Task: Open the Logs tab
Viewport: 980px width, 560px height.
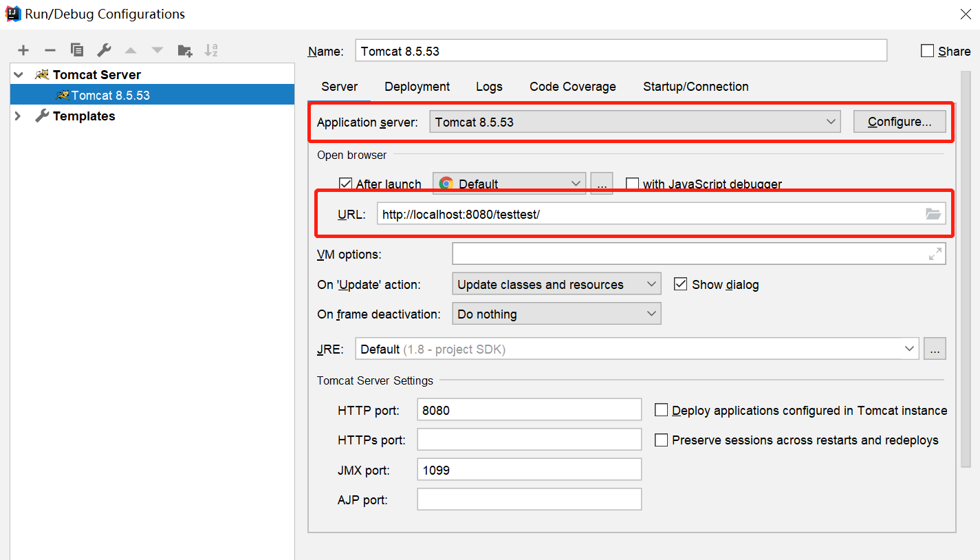Action: pos(489,87)
